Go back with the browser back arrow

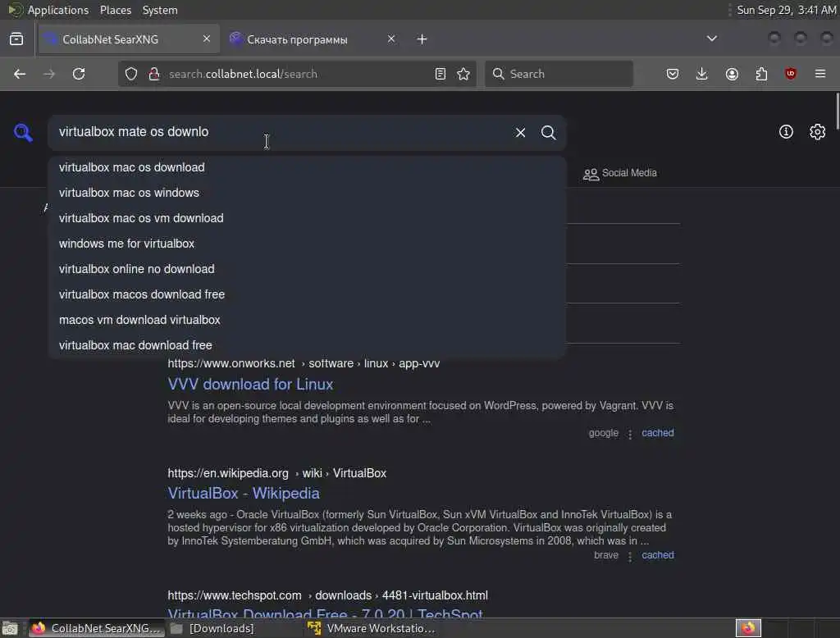pos(20,74)
